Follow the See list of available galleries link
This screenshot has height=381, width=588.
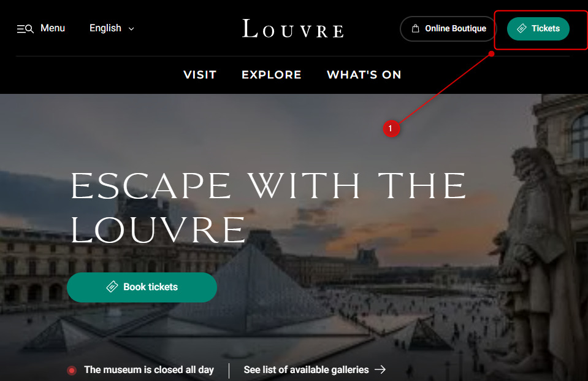pyautogui.click(x=315, y=370)
